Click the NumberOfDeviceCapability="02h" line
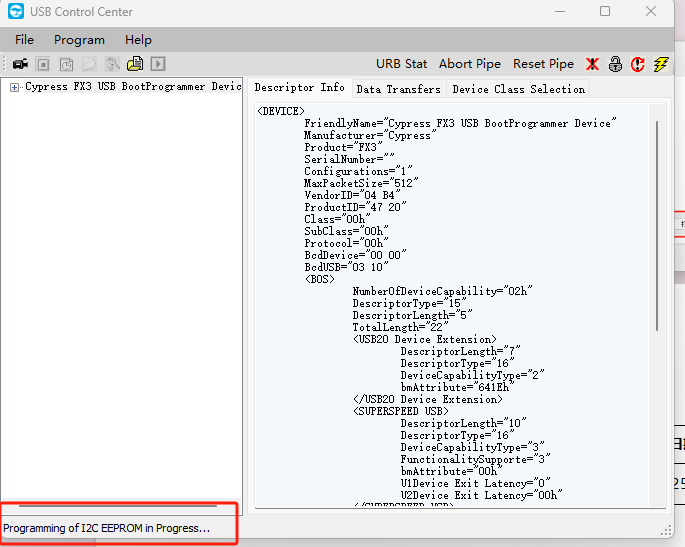685x547 pixels. [x=442, y=291]
